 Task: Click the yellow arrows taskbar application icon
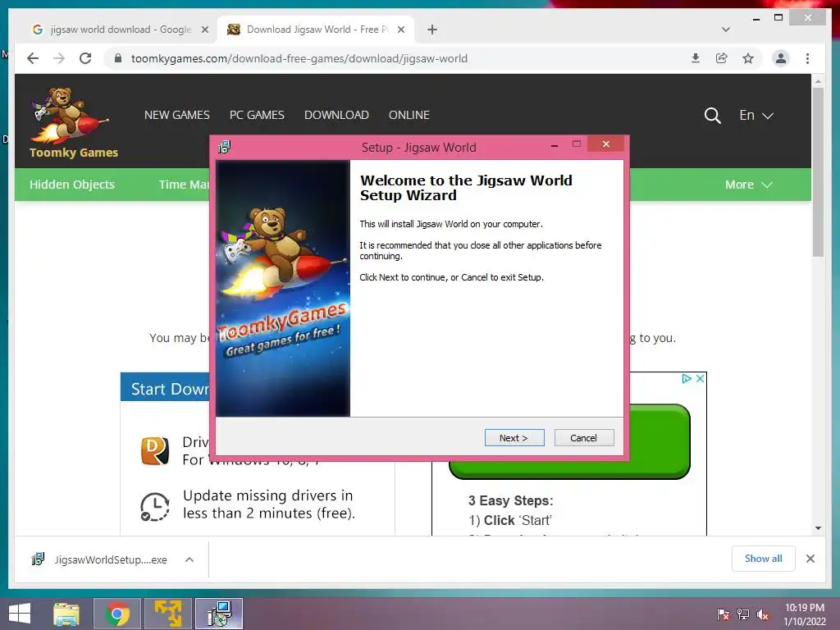pyautogui.click(x=168, y=614)
